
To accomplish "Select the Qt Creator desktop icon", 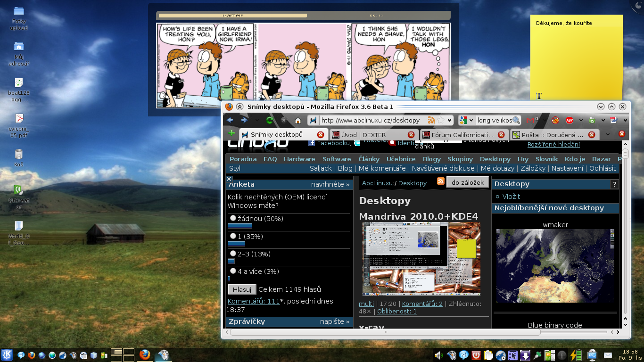I will point(19,197).
